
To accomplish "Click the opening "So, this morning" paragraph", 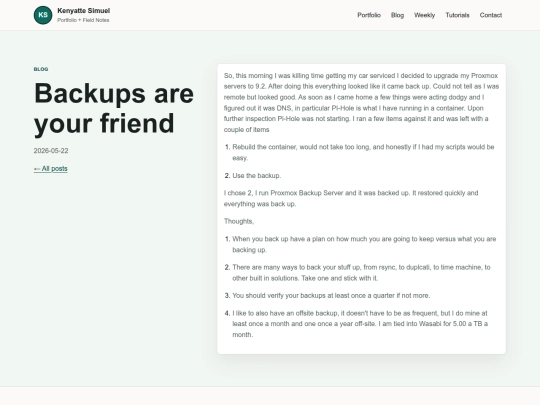I will [361, 103].
